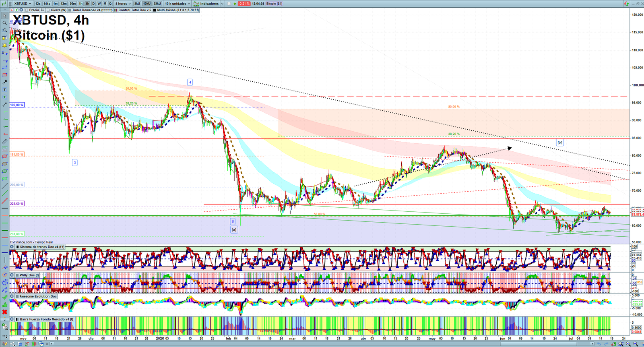Click the zoom in magnifier at bottom right
This screenshot has width=644, height=347.
click(x=636, y=344)
